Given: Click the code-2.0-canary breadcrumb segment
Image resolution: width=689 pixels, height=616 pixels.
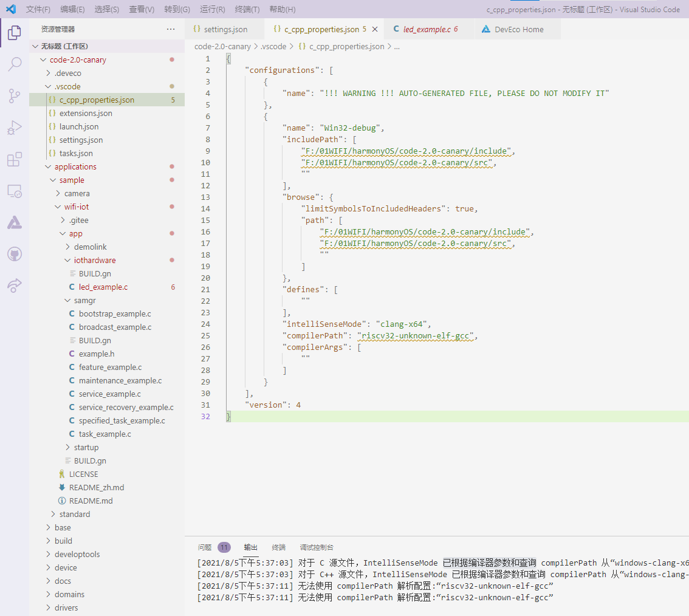Looking at the screenshot, I should pos(222,47).
